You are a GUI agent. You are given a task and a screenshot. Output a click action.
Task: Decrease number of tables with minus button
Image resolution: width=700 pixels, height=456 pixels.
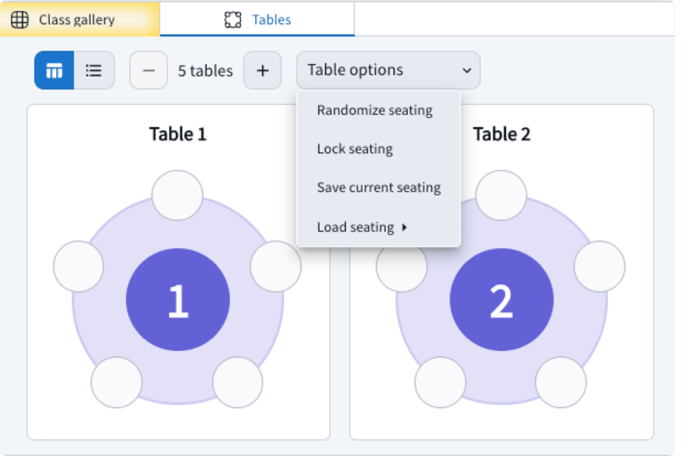coord(149,71)
